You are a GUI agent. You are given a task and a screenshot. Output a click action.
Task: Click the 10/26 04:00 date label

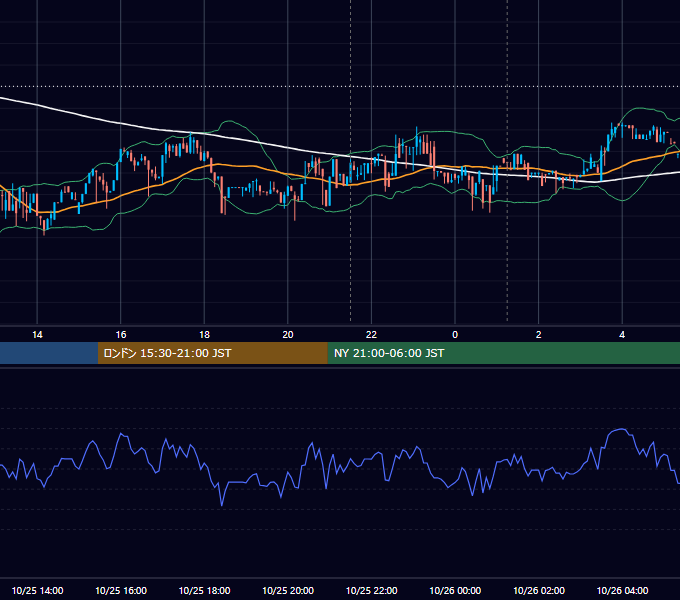(x=622, y=590)
